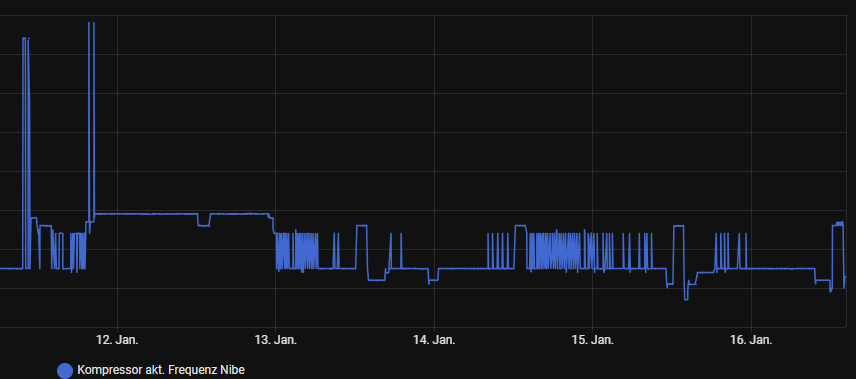Select the 12. Jan. axis label
Viewport: 856px width, 379px height.
point(117,340)
